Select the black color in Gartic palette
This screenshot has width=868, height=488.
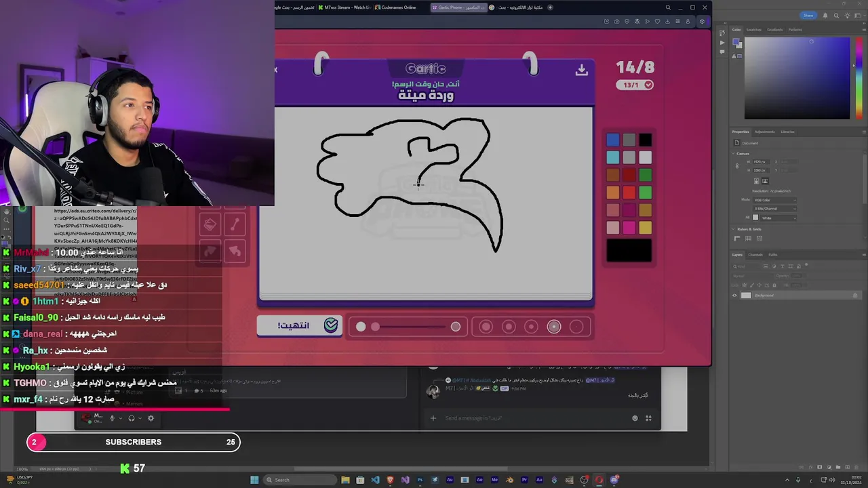[x=645, y=140]
